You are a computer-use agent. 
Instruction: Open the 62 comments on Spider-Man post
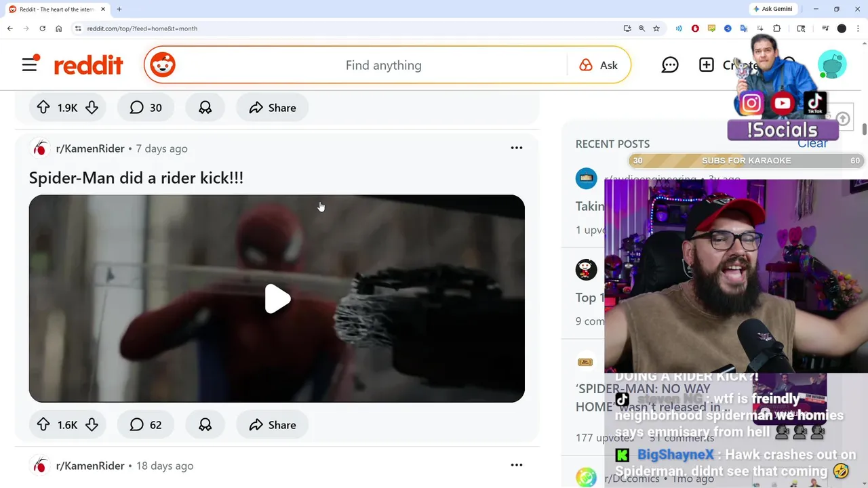point(146,425)
